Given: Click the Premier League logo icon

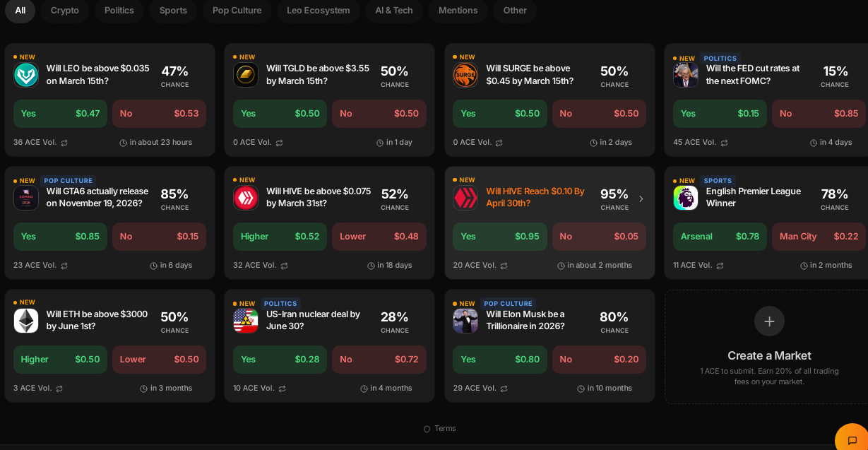Looking at the screenshot, I should pyautogui.click(x=686, y=198).
